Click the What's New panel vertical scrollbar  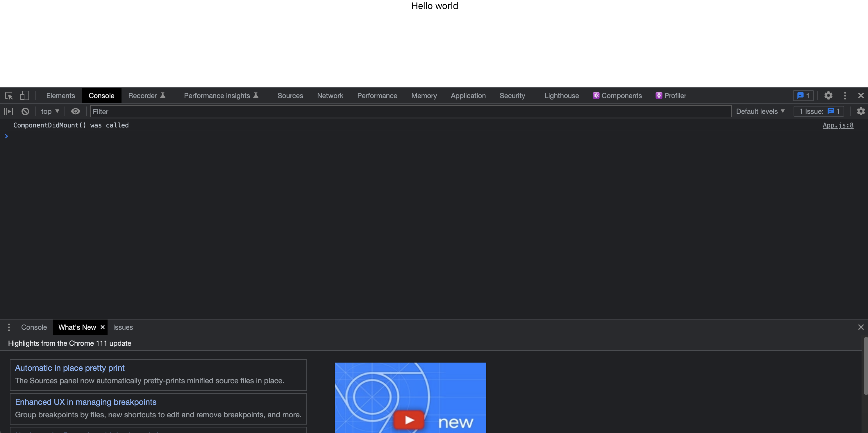coord(865,366)
